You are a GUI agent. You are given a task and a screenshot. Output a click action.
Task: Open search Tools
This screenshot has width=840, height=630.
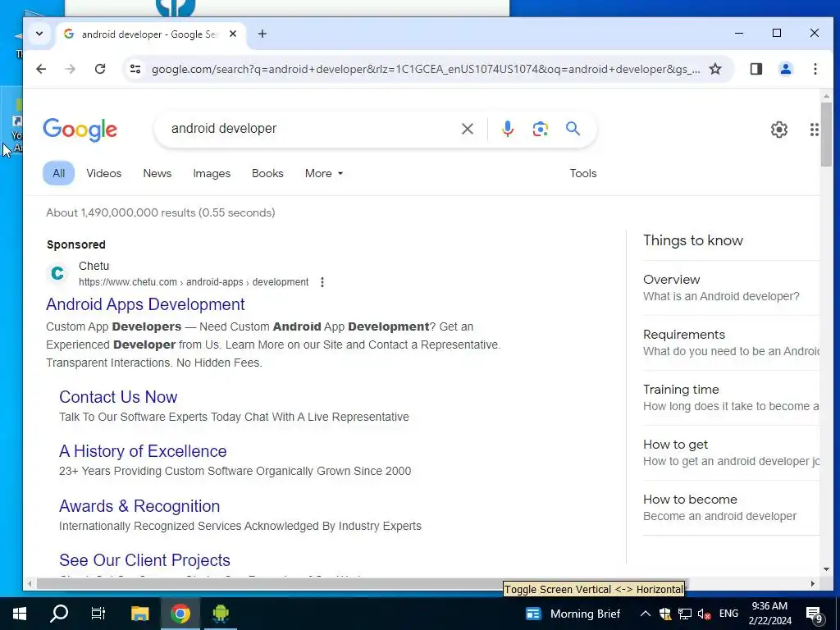pyautogui.click(x=583, y=174)
